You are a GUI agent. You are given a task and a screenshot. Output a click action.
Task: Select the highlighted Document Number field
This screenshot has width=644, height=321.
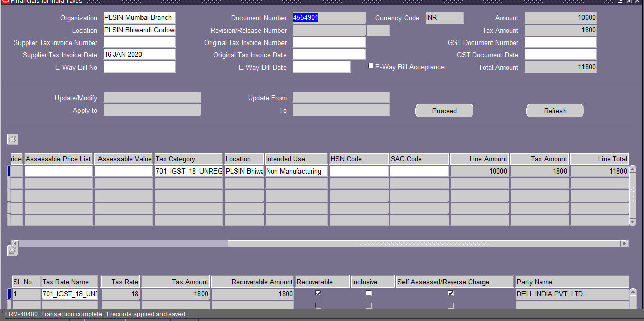[328, 17]
